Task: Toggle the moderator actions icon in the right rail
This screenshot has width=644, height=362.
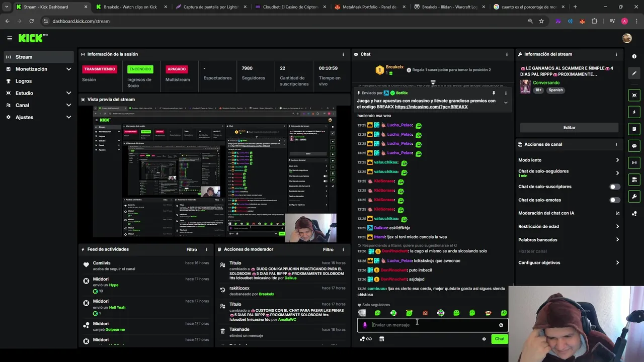Action: coord(634,179)
